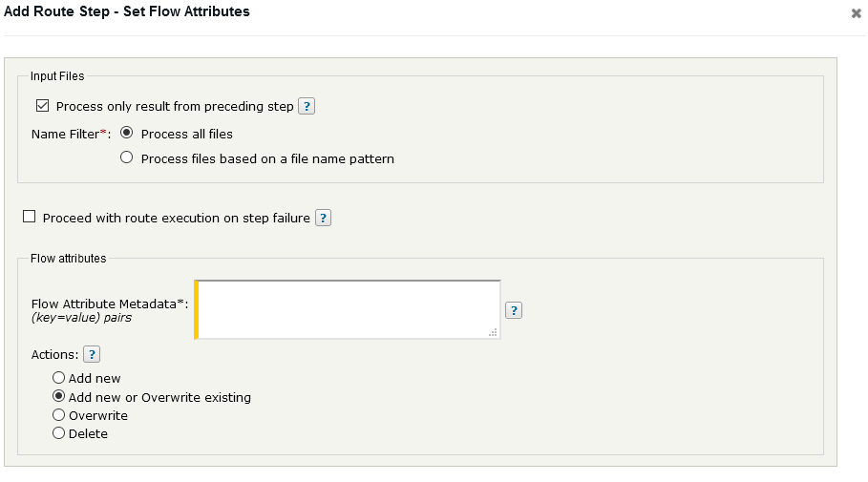Choose the 'Overwrite' action radio button
The height and width of the screenshot is (482, 868).
(x=59, y=415)
